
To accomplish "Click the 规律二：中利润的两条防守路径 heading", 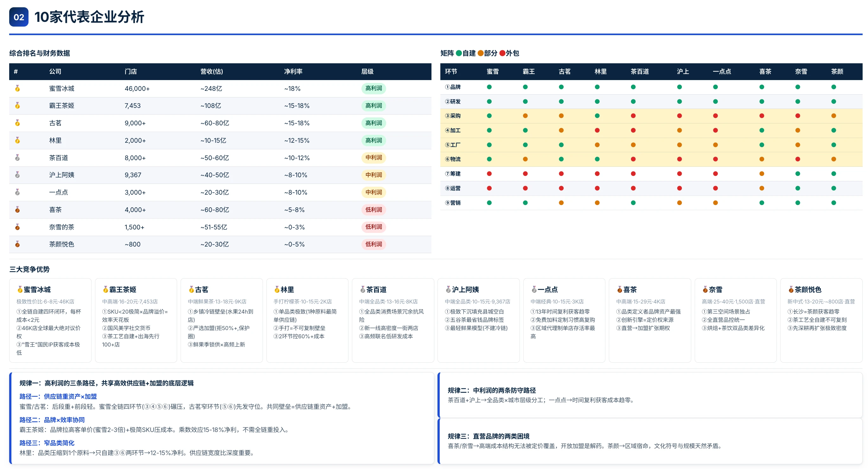I will [492, 391].
